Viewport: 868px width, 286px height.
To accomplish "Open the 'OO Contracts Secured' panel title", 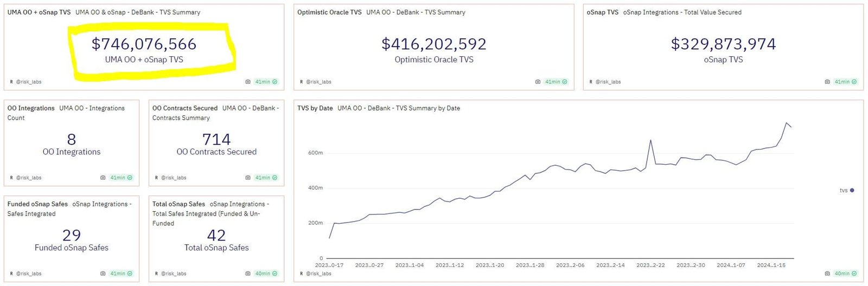I will (x=185, y=108).
